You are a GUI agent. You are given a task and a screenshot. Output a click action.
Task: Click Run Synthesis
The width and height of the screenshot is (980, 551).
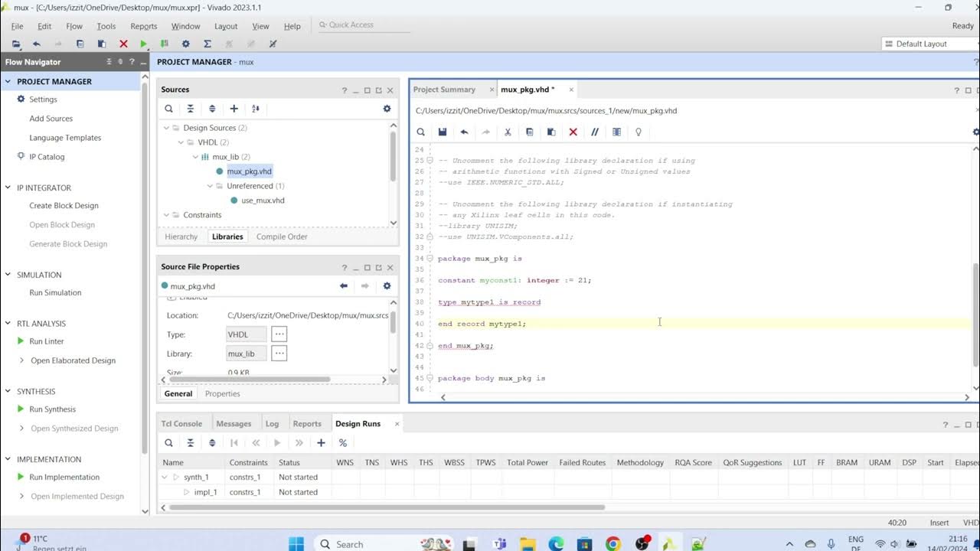[53, 409]
